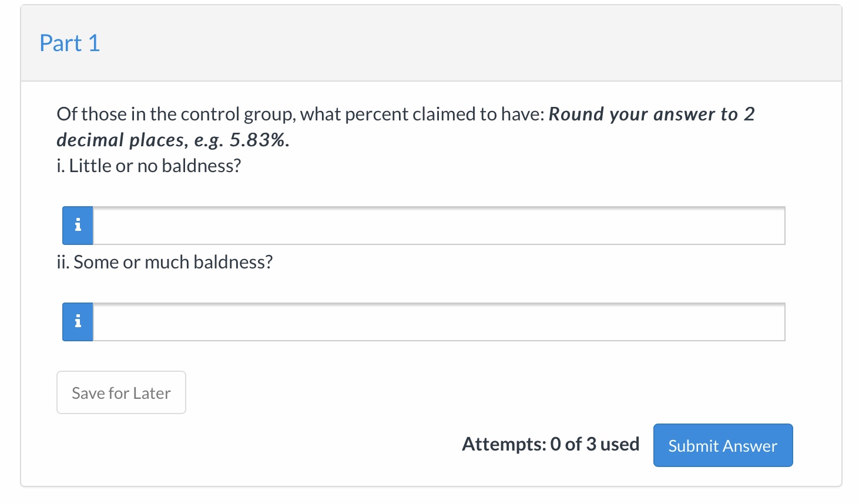
Task: Click the 'i. Little or no baldness?' label
Action: point(149,166)
